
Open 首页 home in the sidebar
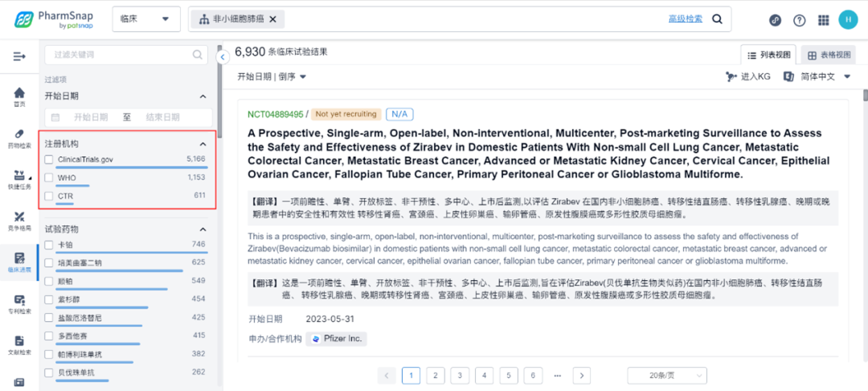coord(19,97)
